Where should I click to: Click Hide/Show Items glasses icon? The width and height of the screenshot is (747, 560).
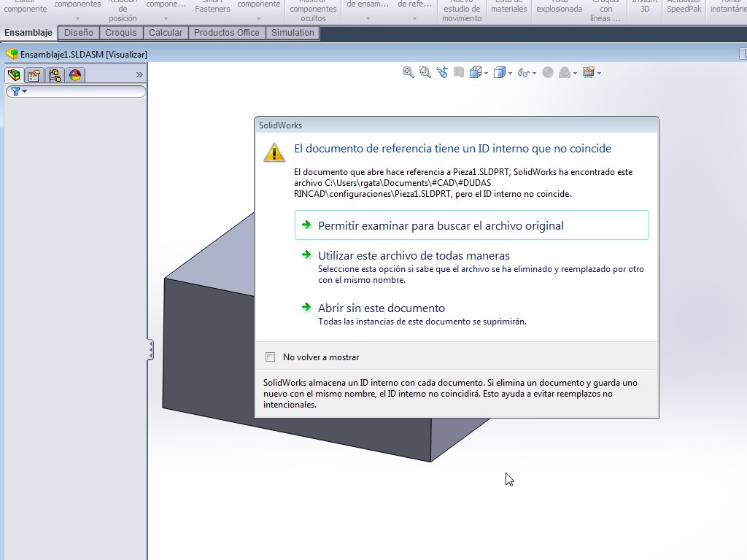[524, 73]
